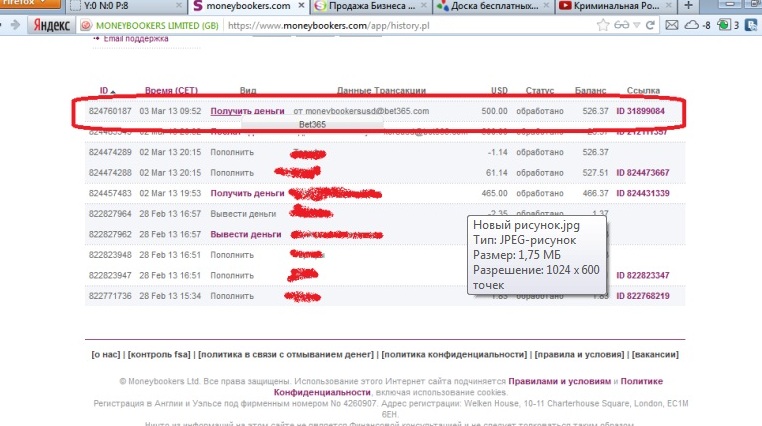The image size is (762, 426).
Task: Click the 465.00 amount
Action: [x=494, y=193]
